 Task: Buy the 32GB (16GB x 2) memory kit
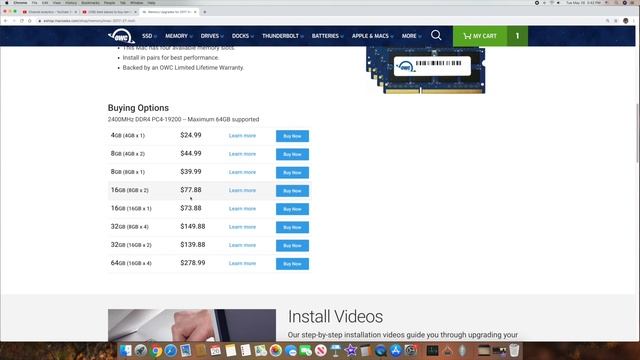(292, 246)
